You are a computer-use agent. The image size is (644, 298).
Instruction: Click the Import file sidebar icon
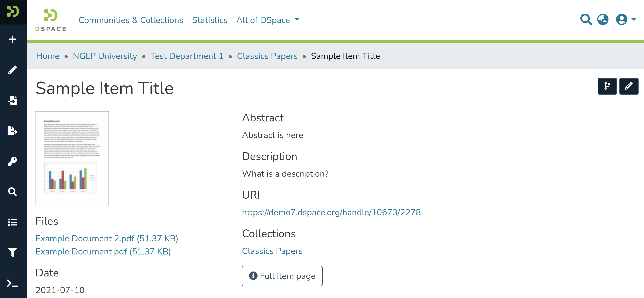click(12, 100)
